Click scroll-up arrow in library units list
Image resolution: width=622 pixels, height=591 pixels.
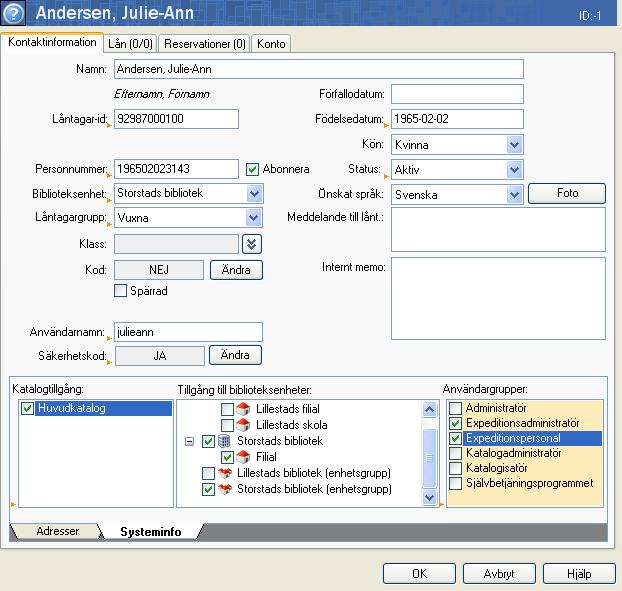(x=430, y=409)
